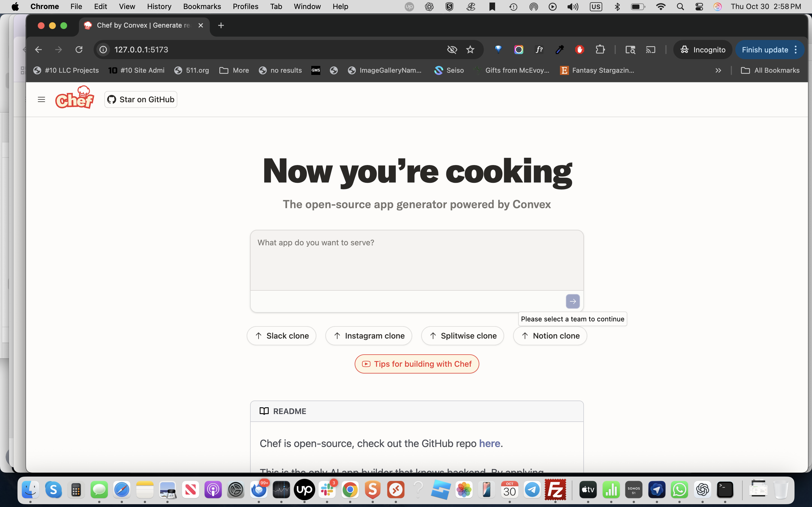Click the eyedropper extension icon
Screen dimensions: 812x507
tap(559, 50)
